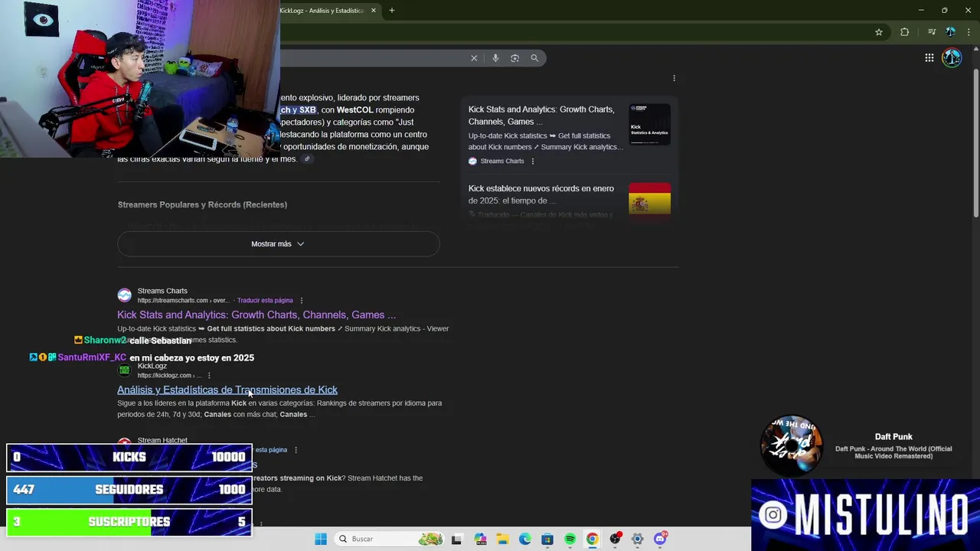The height and width of the screenshot is (551, 980).
Task: Switch to Google Chrome on the taskbar
Action: click(x=593, y=539)
